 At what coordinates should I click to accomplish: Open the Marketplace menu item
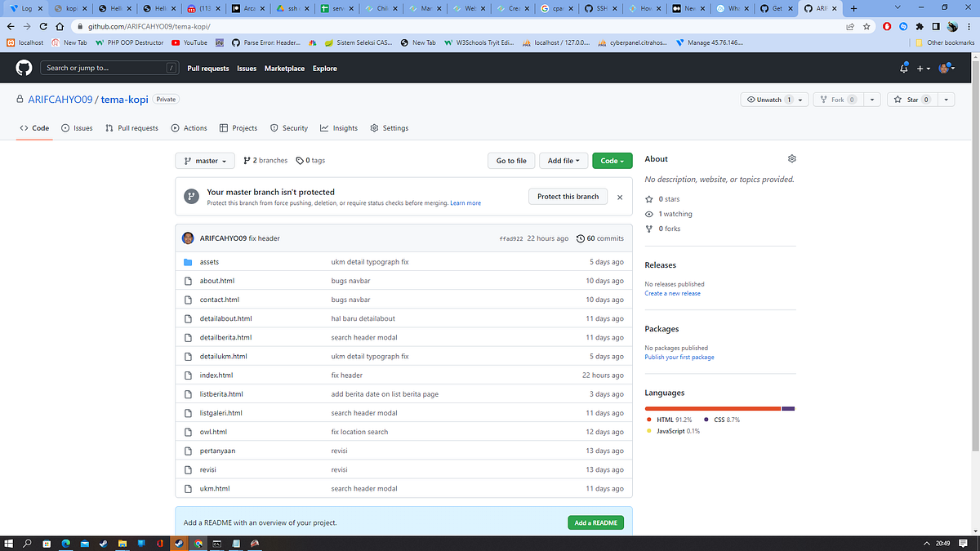pyautogui.click(x=284, y=69)
